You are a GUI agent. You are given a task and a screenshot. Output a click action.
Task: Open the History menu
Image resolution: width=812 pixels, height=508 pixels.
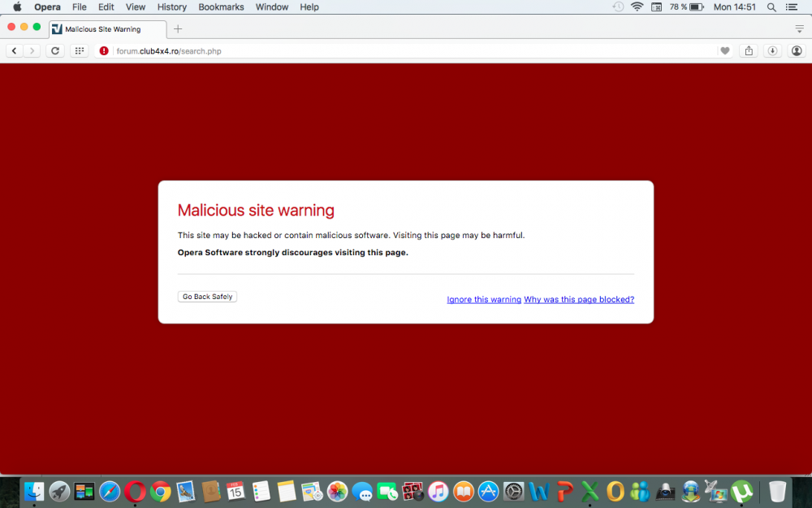171,7
